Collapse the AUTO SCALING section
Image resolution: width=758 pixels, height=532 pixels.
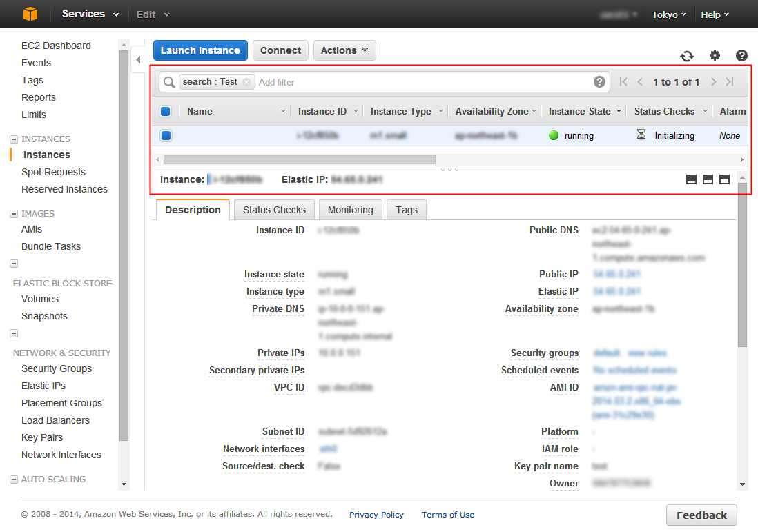14,480
